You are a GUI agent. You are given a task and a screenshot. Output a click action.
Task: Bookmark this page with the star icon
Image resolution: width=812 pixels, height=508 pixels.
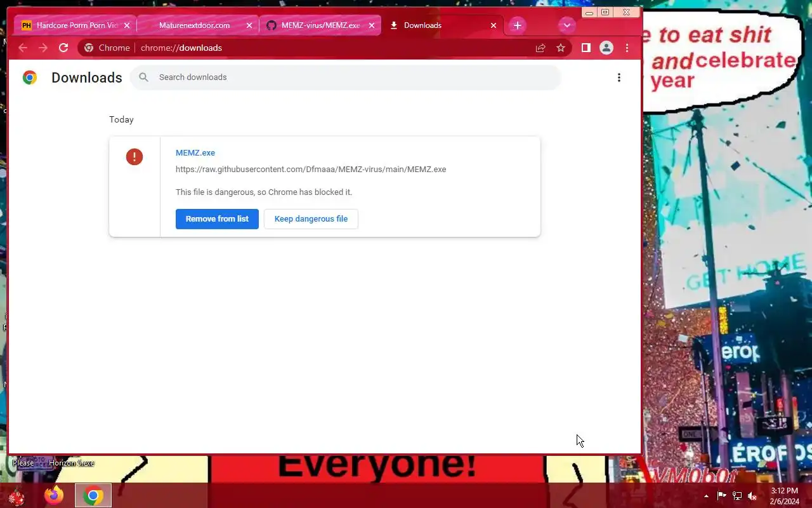click(x=561, y=48)
